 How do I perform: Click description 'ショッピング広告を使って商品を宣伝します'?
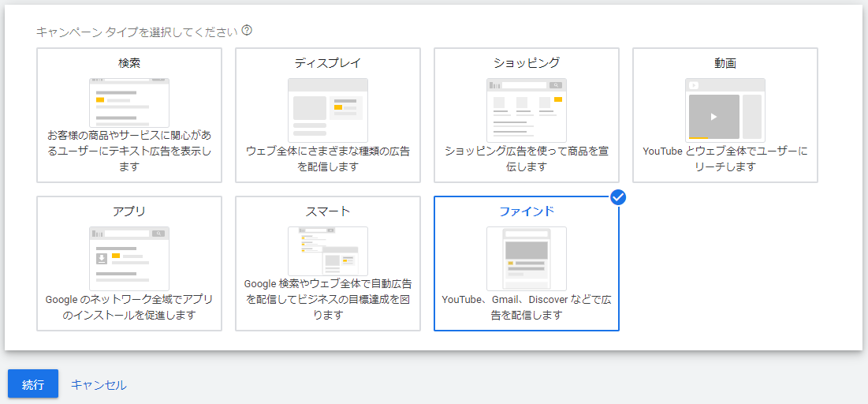tap(527, 159)
